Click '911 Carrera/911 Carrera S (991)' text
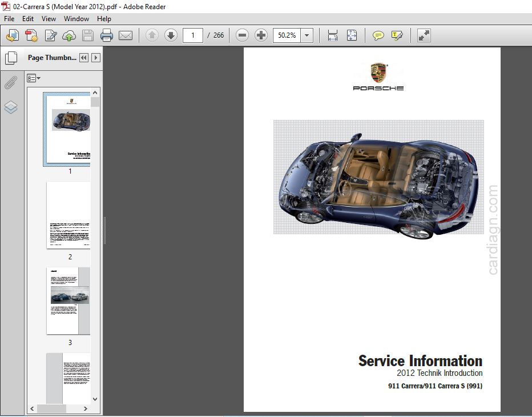This screenshot has width=532, height=417. pyautogui.click(x=436, y=386)
